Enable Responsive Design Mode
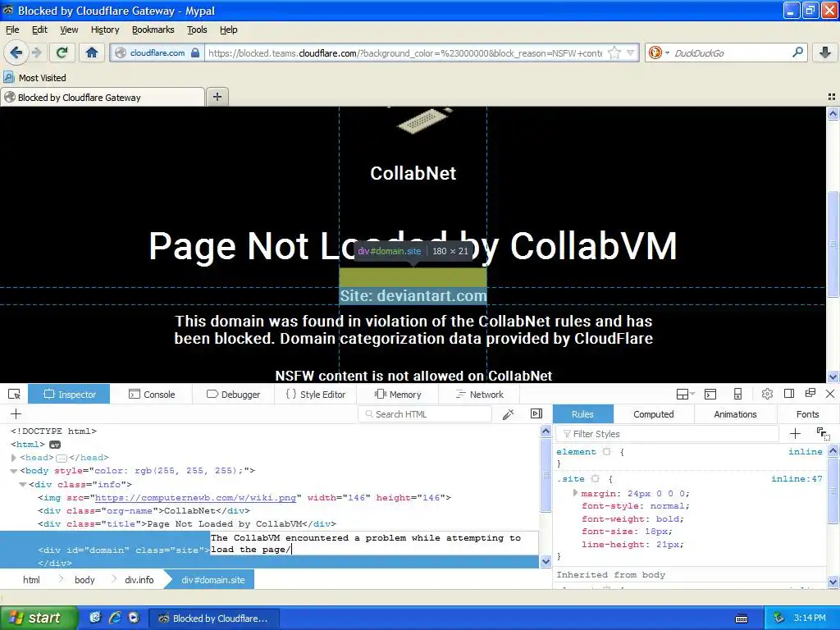840x630 pixels. tap(737, 395)
